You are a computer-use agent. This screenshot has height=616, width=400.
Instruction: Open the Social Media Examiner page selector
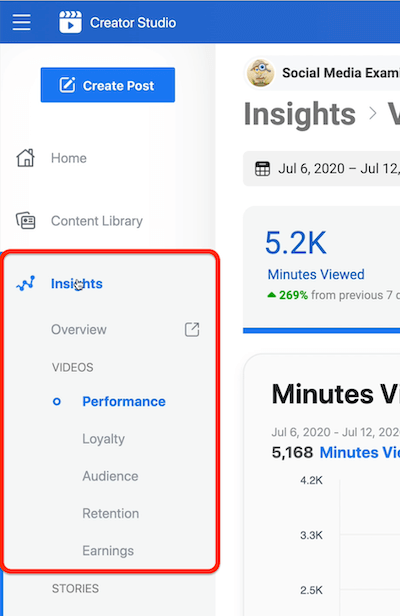pyautogui.click(x=322, y=73)
